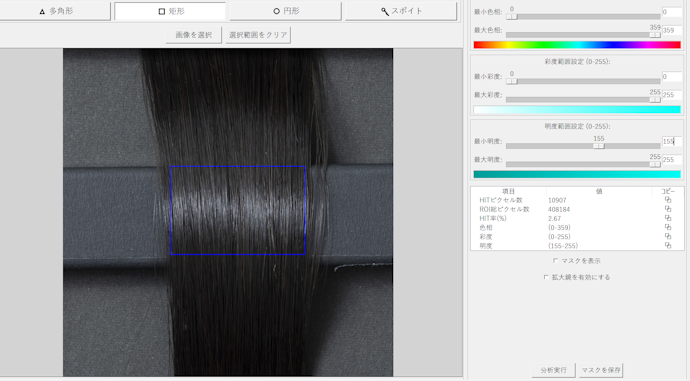
Task: Copy the HIT率(%) value
Action: pyautogui.click(x=668, y=218)
